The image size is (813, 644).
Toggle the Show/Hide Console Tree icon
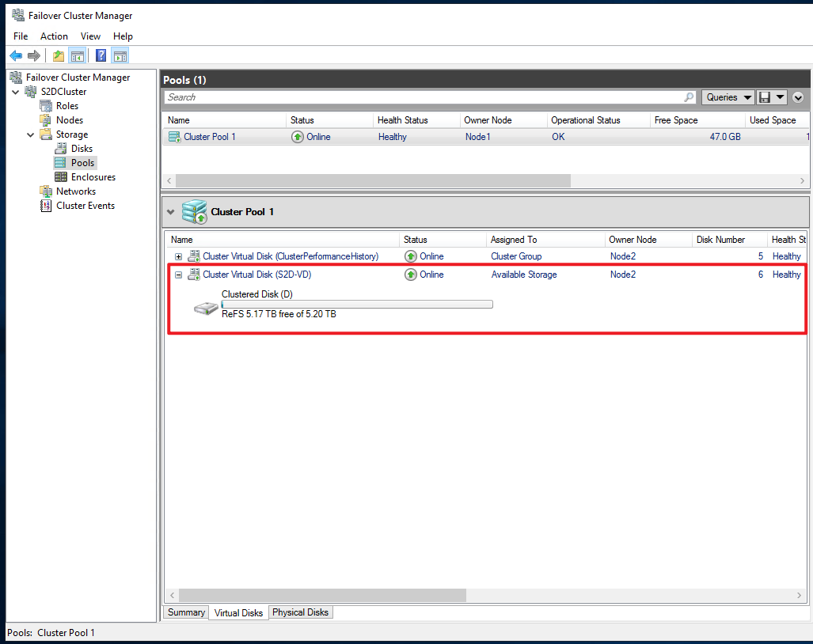point(78,55)
